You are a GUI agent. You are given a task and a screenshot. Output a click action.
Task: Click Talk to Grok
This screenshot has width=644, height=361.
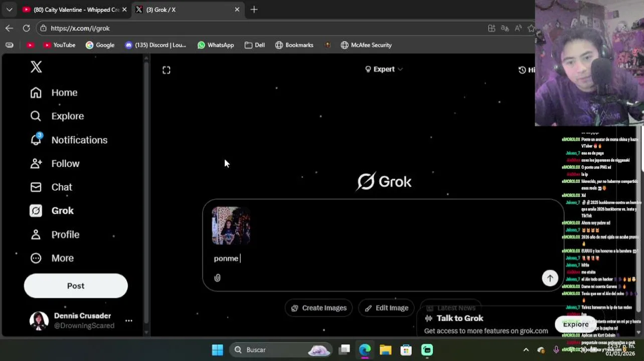[x=454, y=318]
